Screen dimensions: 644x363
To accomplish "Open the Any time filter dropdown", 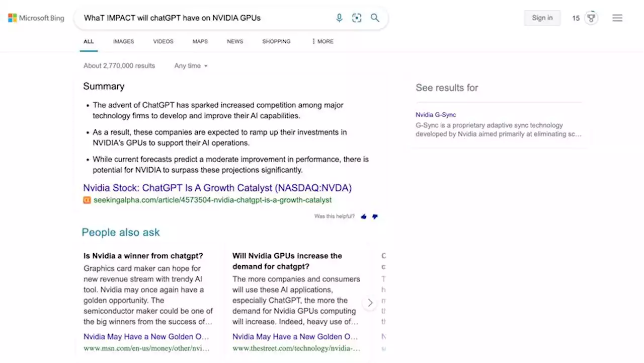I will click(x=191, y=66).
